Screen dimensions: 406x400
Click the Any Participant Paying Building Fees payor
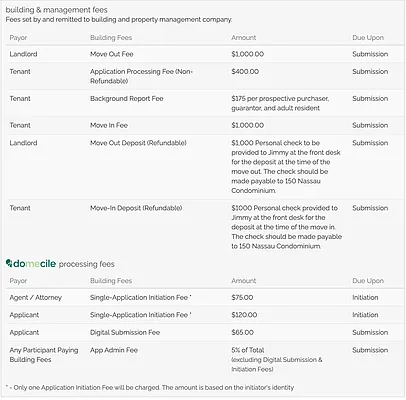[x=44, y=355]
